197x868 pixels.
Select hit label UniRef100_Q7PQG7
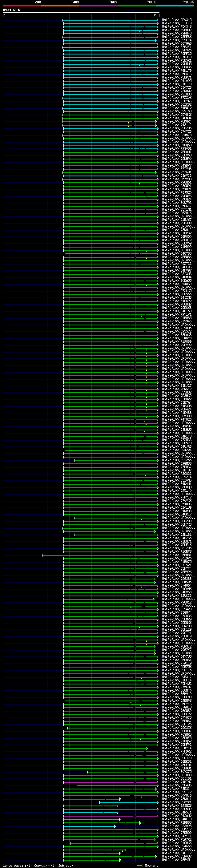click(177, 467)
